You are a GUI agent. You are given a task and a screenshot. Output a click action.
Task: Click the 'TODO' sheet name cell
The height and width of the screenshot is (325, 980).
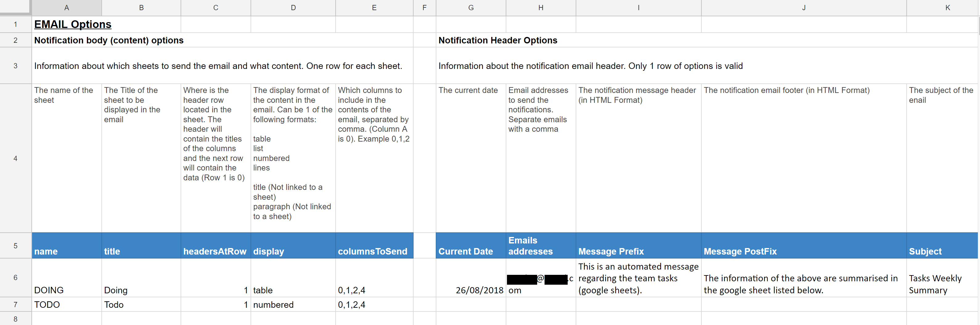click(67, 304)
